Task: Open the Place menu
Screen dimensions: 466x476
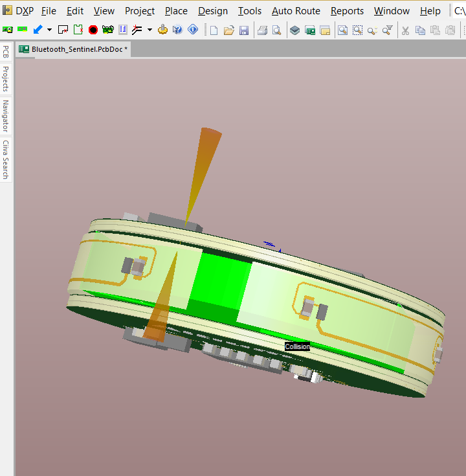Action: 176,11
